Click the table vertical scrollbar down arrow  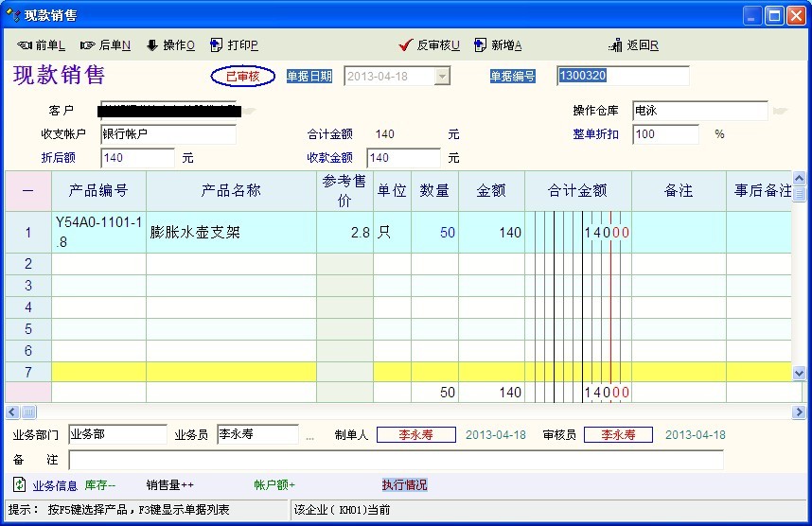pos(799,374)
